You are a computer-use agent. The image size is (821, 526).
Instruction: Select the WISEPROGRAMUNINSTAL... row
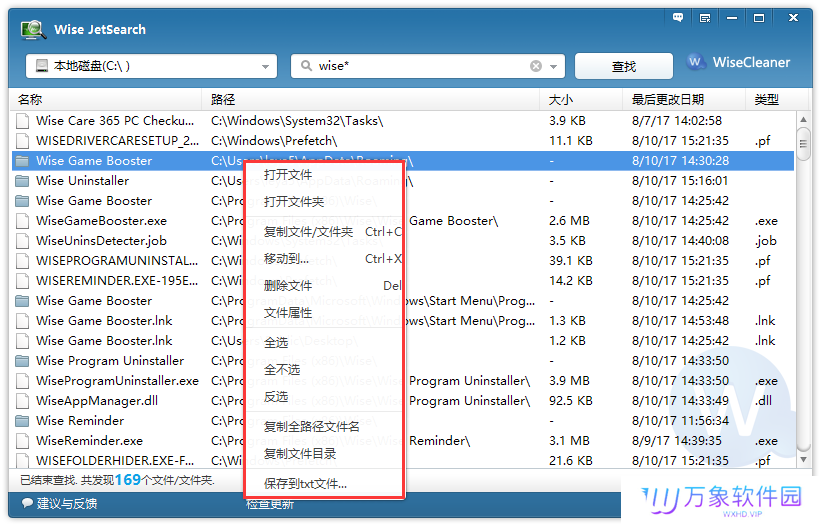pyautogui.click(x=403, y=261)
